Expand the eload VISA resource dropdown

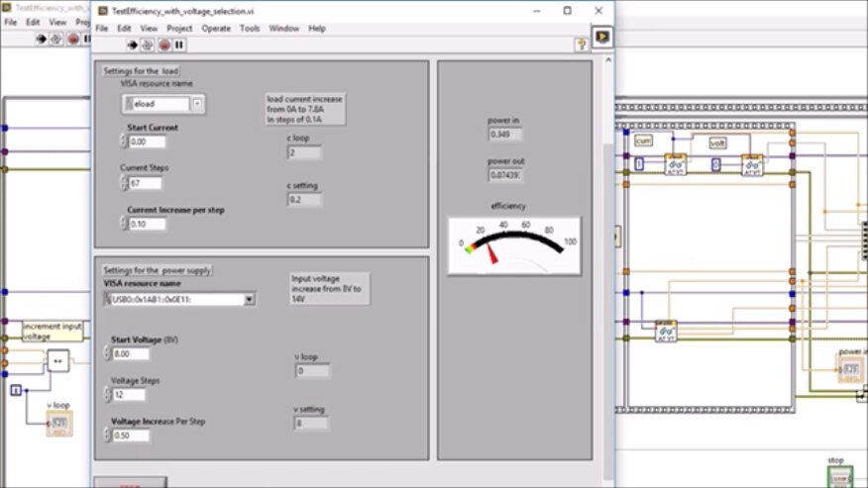coord(197,103)
